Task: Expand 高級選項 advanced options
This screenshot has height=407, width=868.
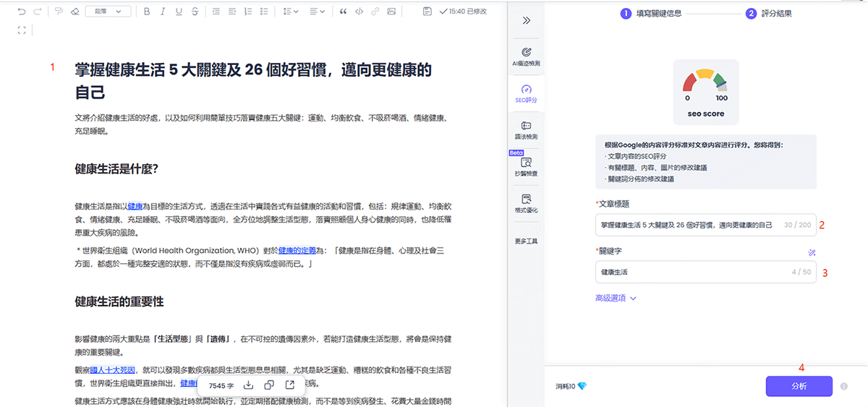Action: pos(616,298)
